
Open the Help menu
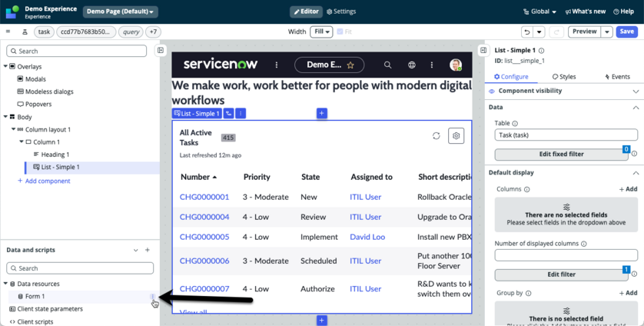[x=623, y=12]
